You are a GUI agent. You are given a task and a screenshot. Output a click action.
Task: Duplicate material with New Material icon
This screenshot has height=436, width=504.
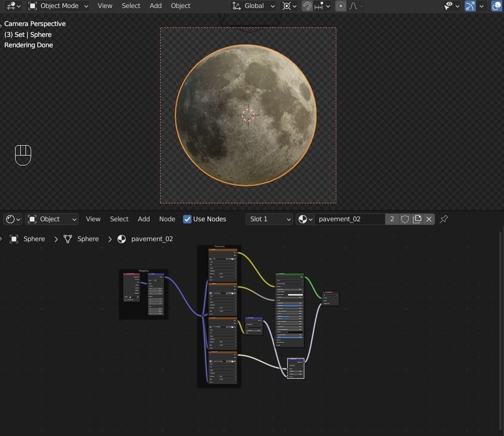coord(417,219)
